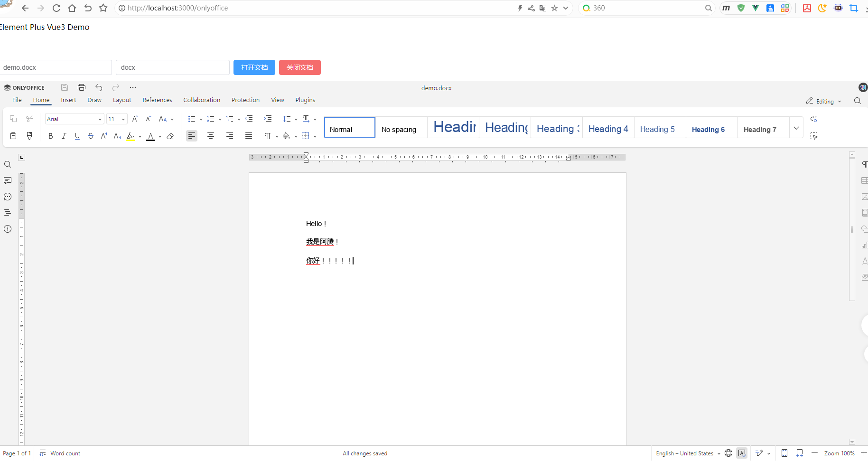Open the font size dropdown

[x=117, y=119]
